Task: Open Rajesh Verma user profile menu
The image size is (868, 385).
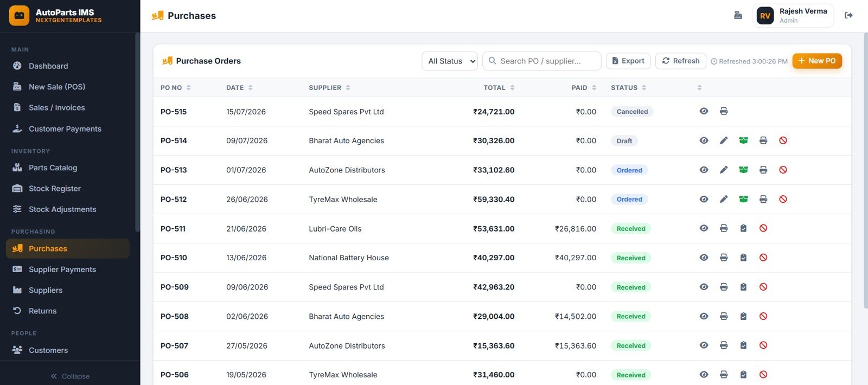Action: click(793, 16)
